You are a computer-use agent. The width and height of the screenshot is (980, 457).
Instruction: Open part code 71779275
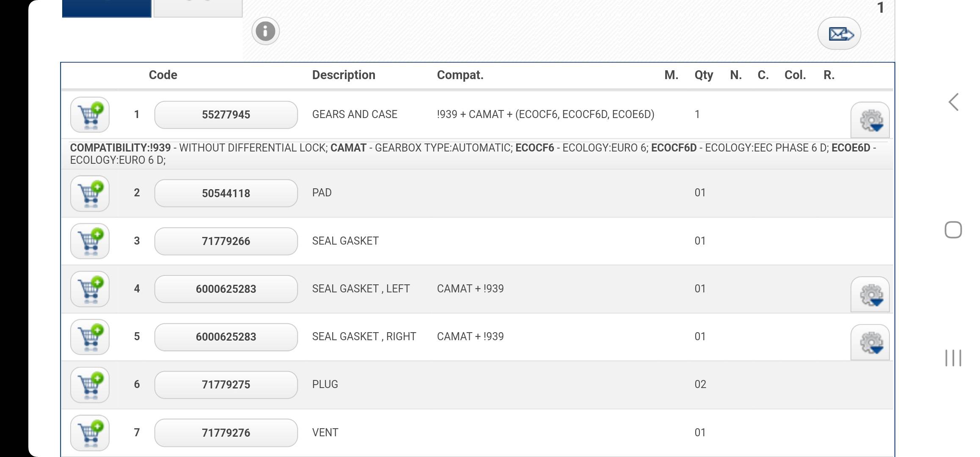[x=226, y=385]
